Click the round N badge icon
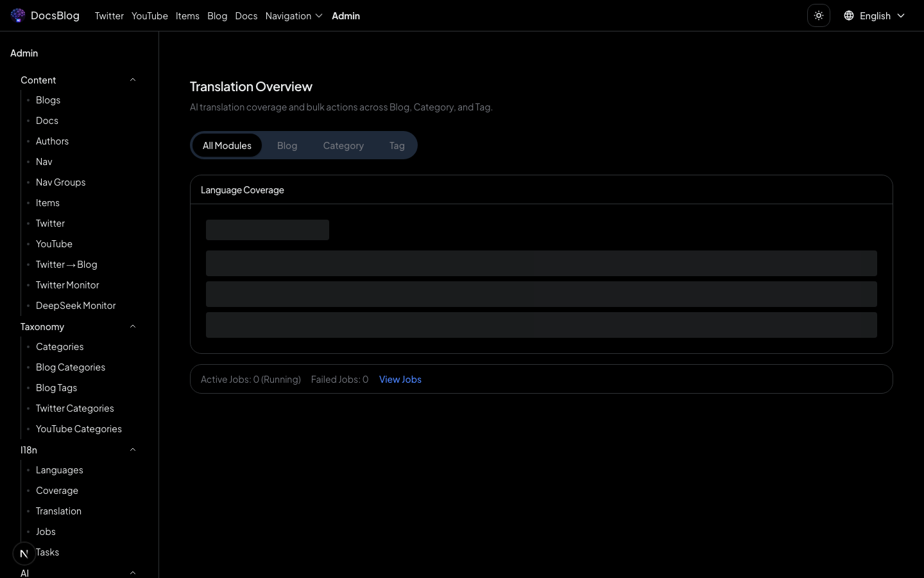The image size is (924, 578). pyautogui.click(x=24, y=553)
